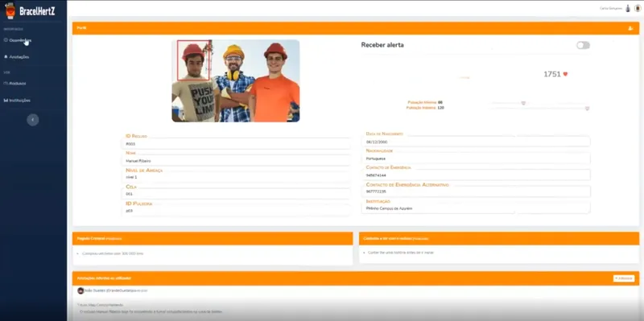Open Ocorrências in the sidebar
Viewport: 644px width, 321px height.
[x=18, y=40]
